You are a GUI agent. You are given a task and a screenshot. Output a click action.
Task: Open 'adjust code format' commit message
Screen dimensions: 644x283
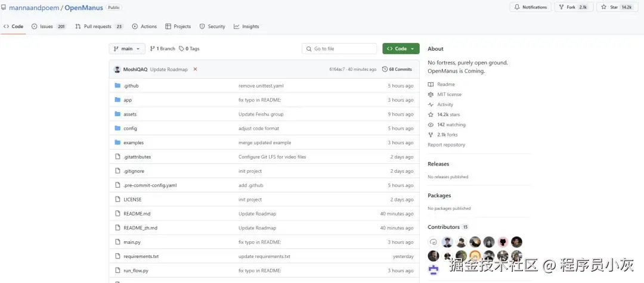pyautogui.click(x=259, y=128)
